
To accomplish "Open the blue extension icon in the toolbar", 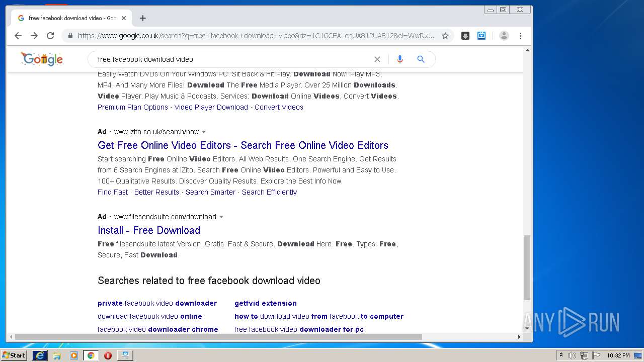I will (x=481, y=36).
